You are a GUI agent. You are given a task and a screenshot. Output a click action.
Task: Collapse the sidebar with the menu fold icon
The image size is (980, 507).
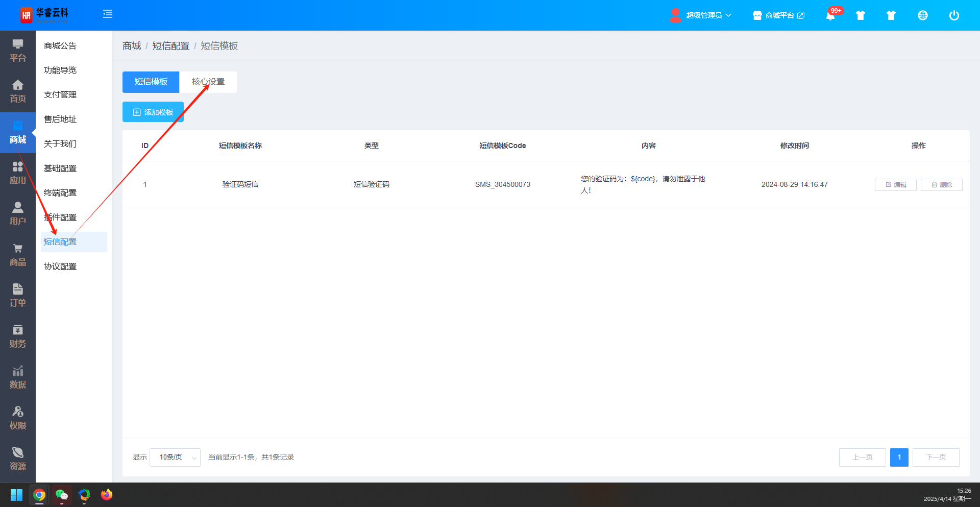coord(108,14)
